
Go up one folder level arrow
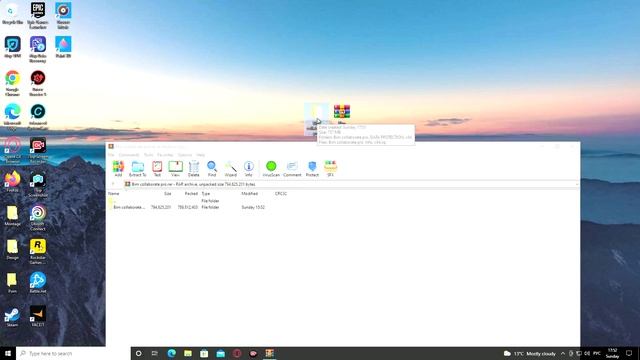point(113,184)
